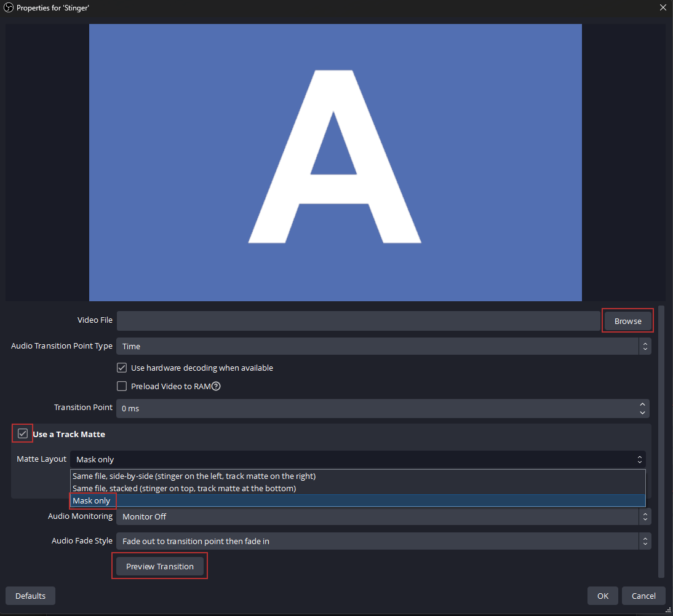Click into the Video File path field
Image resolution: width=673 pixels, height=616 pixels.
tap(358, 321)
